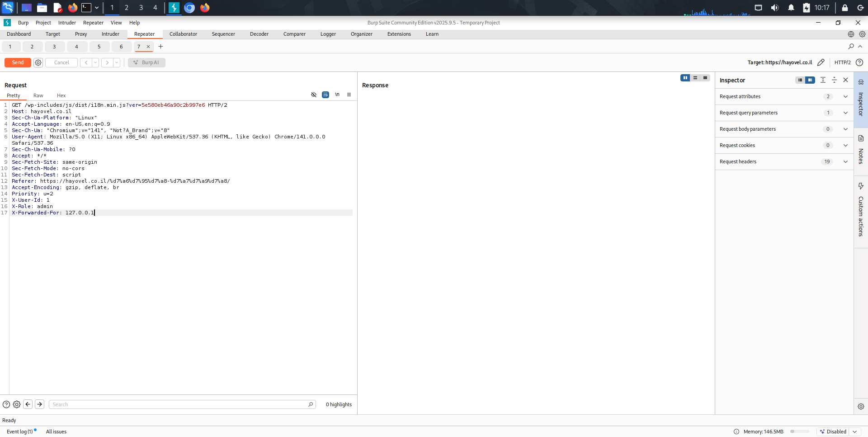Click the memory info icon in status bar

(x=736, y=432)
